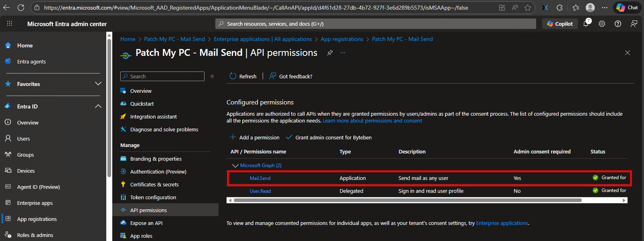Click Enterprise applications | All applications breadcrumb
The width and height of the screenshot is (644, 241).
tap(263, 39)
